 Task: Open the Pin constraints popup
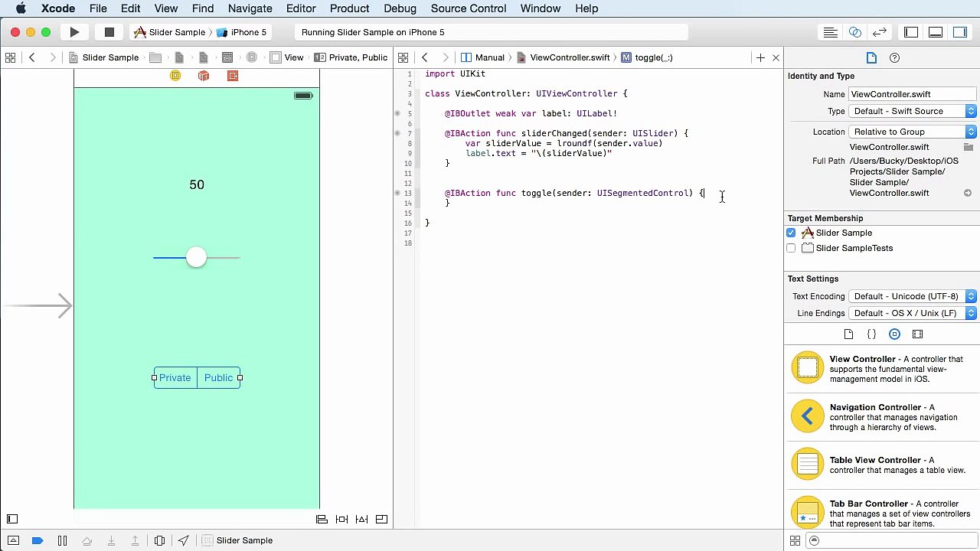point(342,520)
